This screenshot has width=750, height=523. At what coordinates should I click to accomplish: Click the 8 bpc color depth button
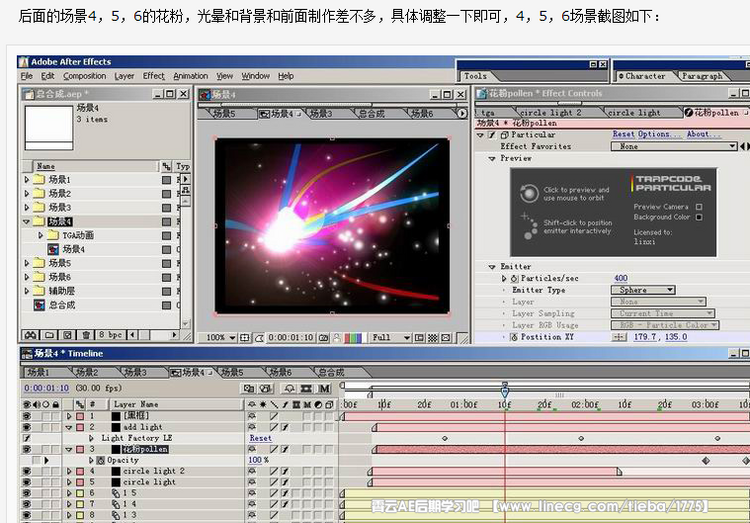point(110,335)
